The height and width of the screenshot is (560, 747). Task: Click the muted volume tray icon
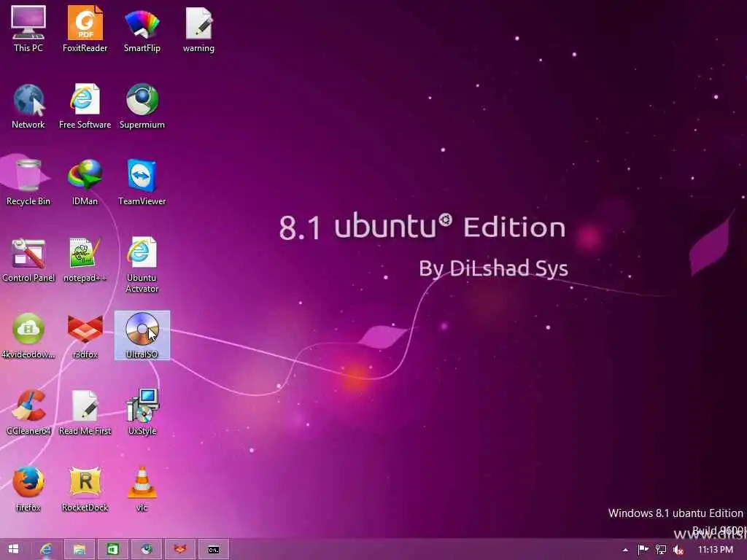tap(678, 551)
